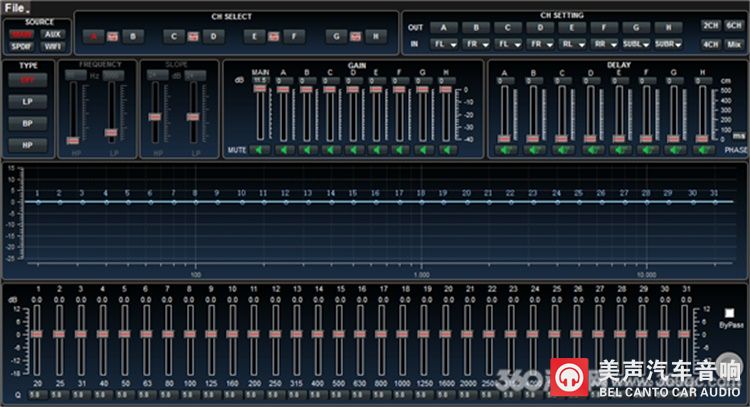Click the MAIN gain slider handle
750x407 pixels.
click(x=260, y=88)
